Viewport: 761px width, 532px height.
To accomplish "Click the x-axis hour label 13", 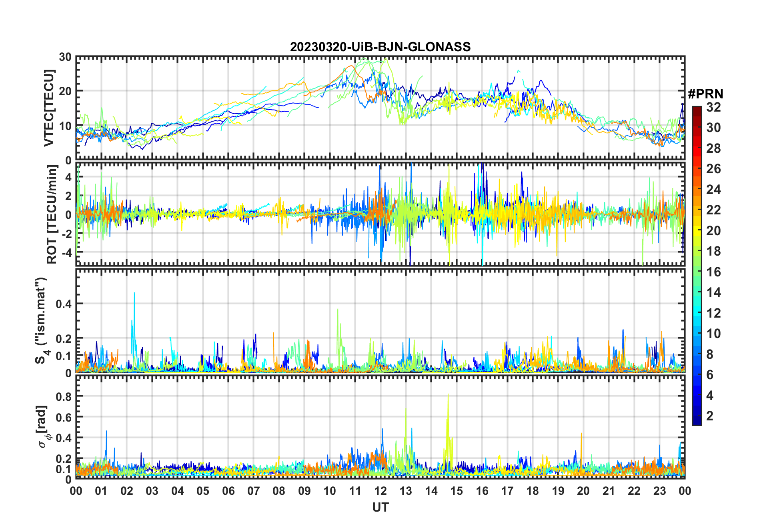I will [x=406, y=491].
